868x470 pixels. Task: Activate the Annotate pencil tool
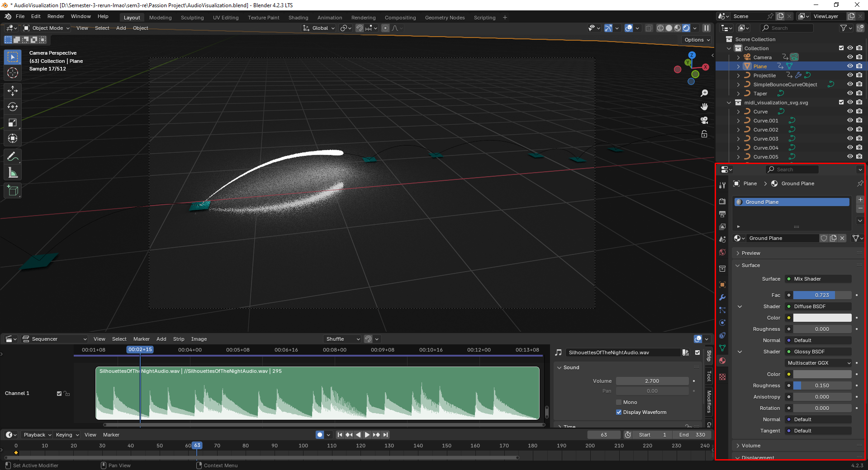click(x=13, y=157)
